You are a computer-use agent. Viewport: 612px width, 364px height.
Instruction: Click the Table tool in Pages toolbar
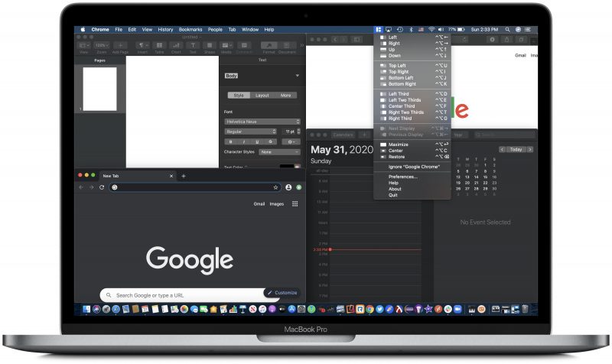[159, 46]
